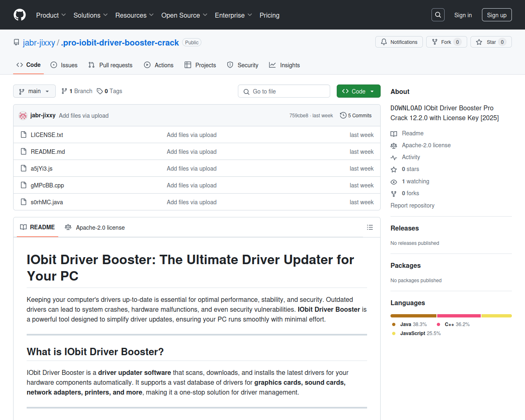This screenshot has height=420, width=525.
Task: Select the Apache-2.0 license tab in file viewer
Action: (95, 227)
